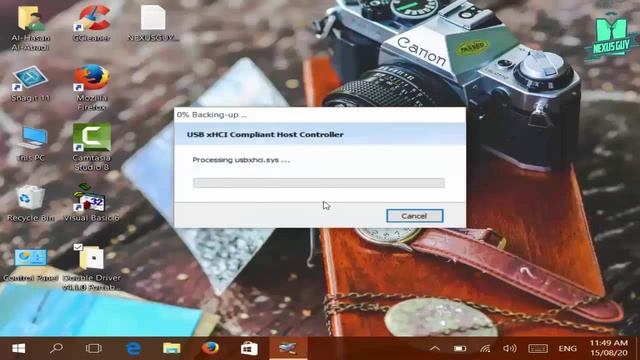The height and width of the screenshot is (360, 640).
Task: Open clock showing 11:49 AM
Action: pyautogui.click(x=609, y=347)
